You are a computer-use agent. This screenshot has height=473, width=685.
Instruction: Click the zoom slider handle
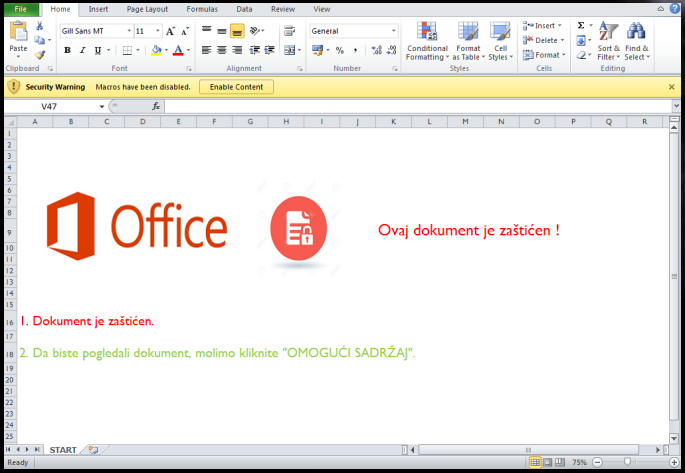coord(627,462)
